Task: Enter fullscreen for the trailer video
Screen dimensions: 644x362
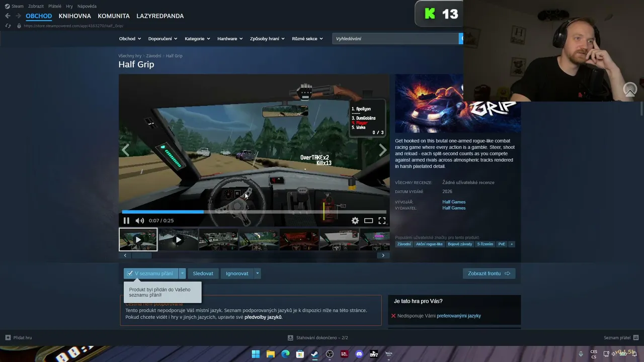Action: tap(382, 221)
